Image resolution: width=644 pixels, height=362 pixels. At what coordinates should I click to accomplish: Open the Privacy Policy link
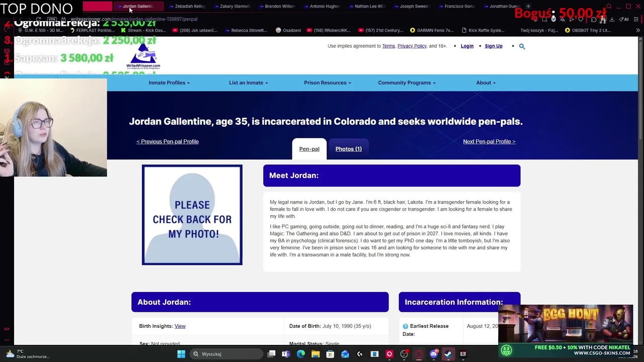pos(412,46)
